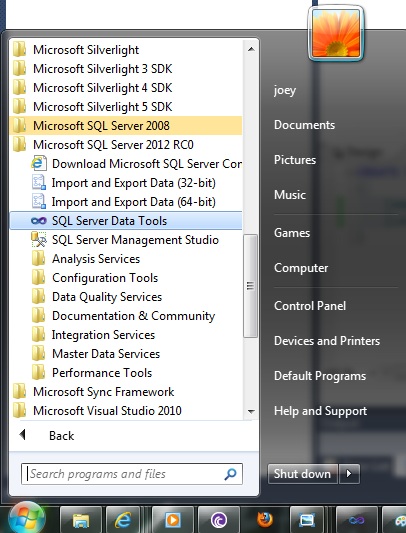Open the Shut down options arrow
This screenshot has height=533, width=406.
tap(349, 474)
